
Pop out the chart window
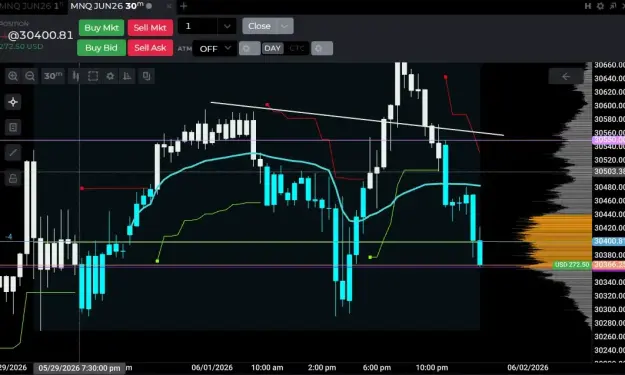pos(613,6)
